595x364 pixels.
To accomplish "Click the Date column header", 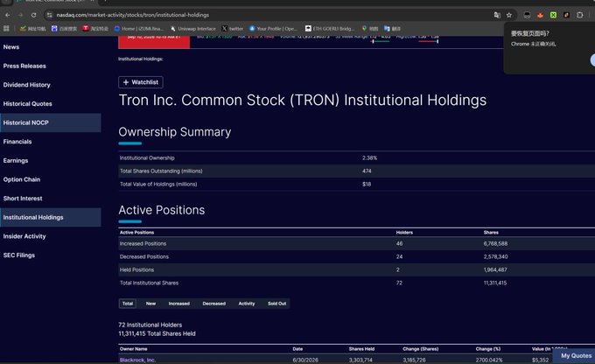I will (297, 349).
